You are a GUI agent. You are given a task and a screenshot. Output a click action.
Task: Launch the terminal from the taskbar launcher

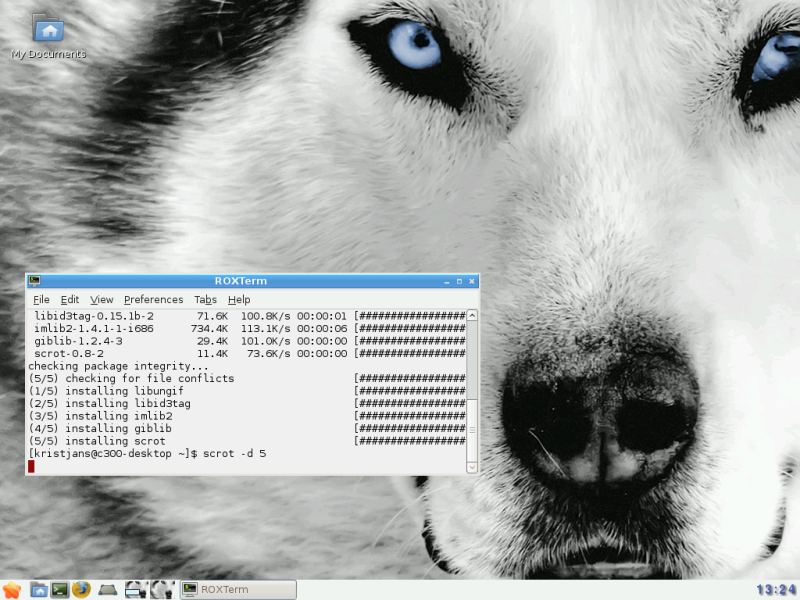[60, 590]
